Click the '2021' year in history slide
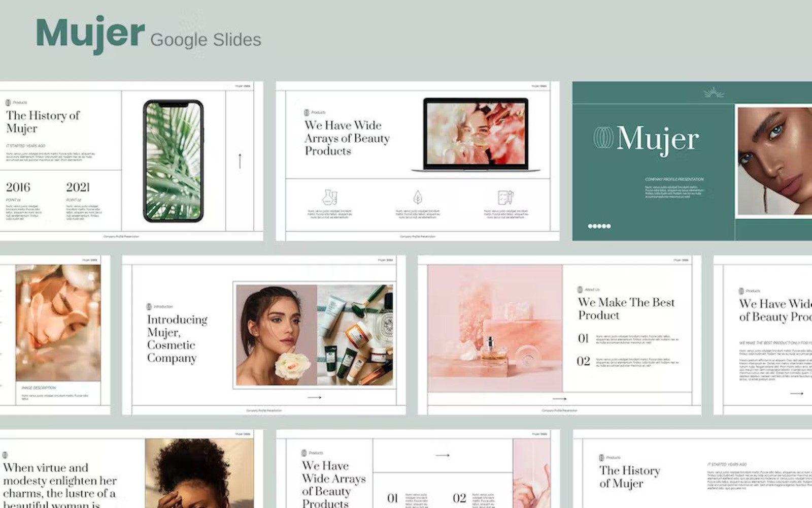 coord(78,187)
